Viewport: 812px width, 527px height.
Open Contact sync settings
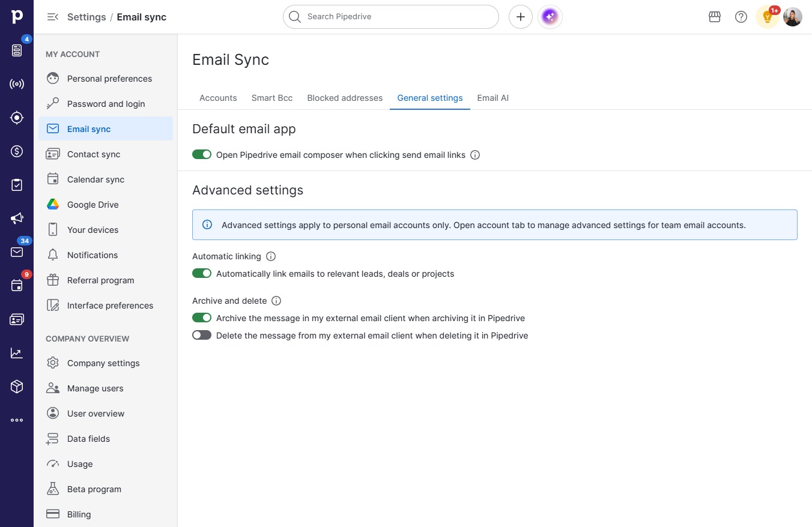coord(106,154)
